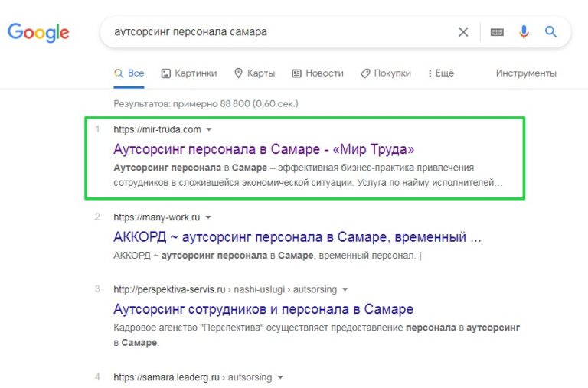Open result АККОРД ~ аутсорсинг персонала в Самаре
588x388 pixels.
click(297, 237)
